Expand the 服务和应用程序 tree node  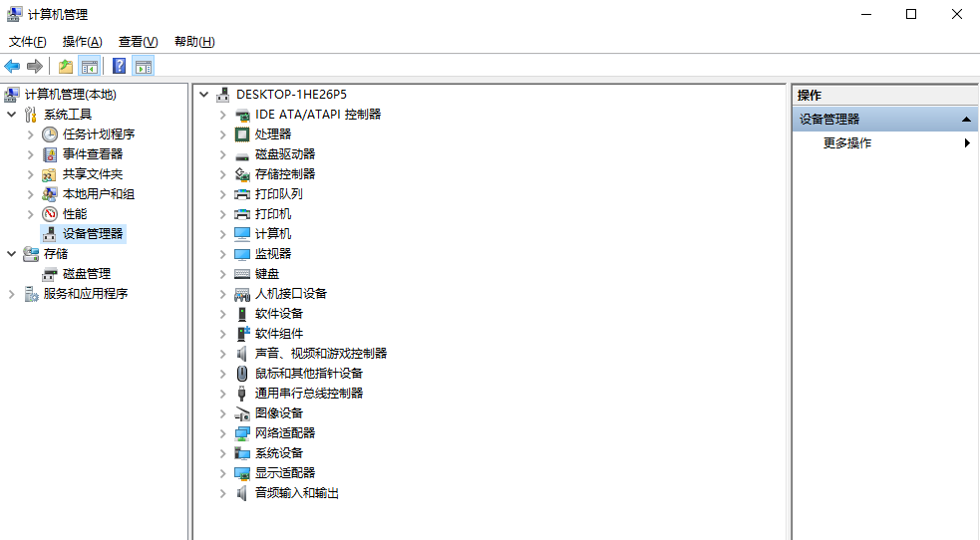(12, 294)
